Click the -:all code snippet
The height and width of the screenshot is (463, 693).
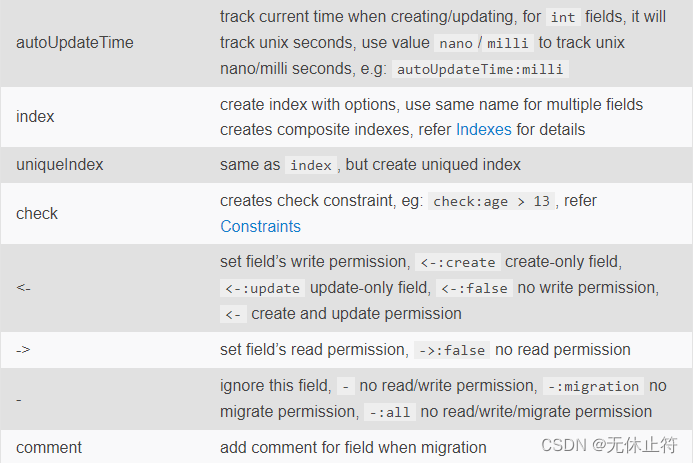click(390, 412)
